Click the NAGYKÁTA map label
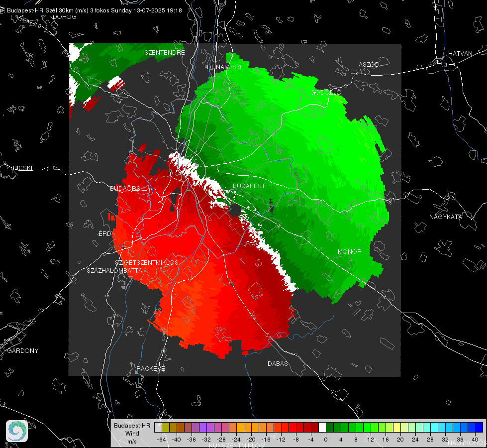Image resolution: width=487 pixels, height=448 pixels. 446,217
